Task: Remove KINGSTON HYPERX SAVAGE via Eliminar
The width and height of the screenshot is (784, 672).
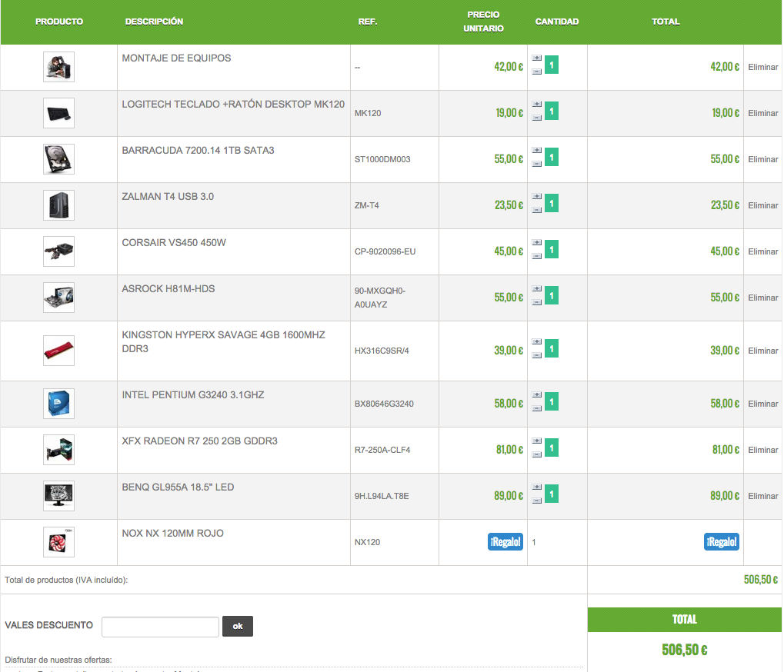Action: (x=763, y=351)
